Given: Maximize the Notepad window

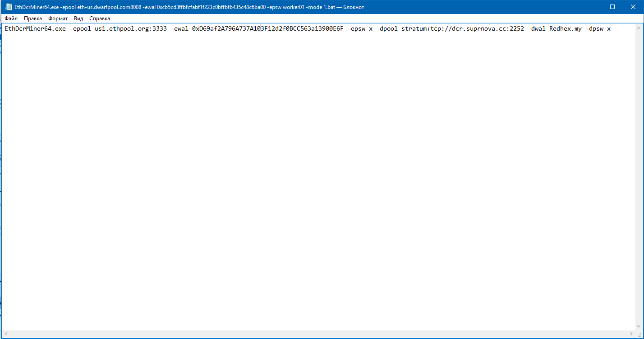Looking at the screenshot, I should point(612,7).
